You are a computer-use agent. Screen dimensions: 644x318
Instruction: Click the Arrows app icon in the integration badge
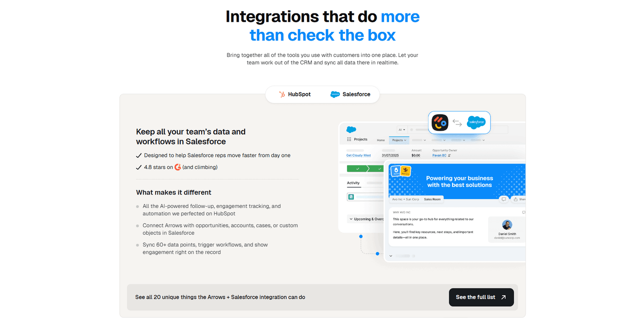[x=440, y=123]
